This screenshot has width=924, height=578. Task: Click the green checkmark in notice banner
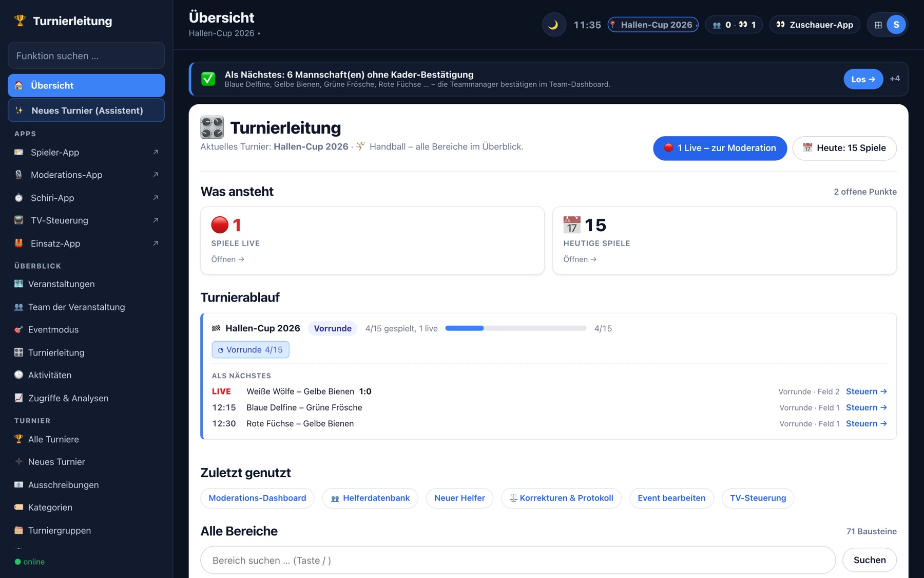tap(208, 79)
